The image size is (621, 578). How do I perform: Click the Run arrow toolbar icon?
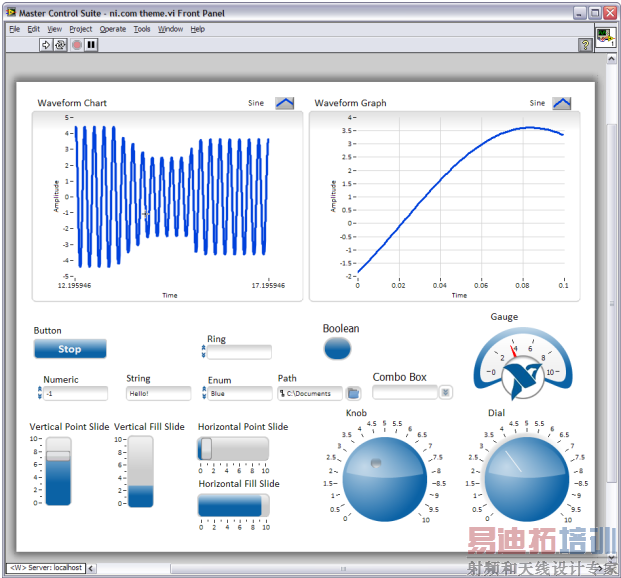[46, 45]
